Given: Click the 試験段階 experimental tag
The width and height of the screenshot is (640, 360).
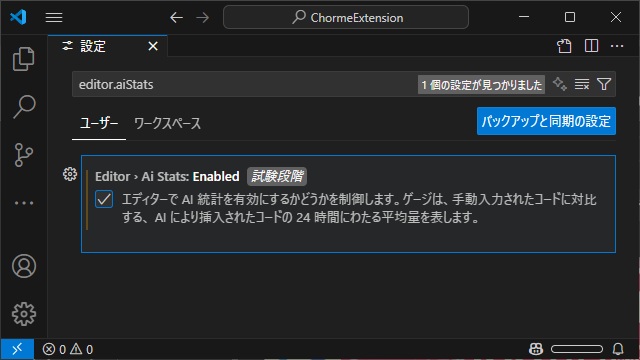Looking at the screenshot, I should click(x=277, y=176).
